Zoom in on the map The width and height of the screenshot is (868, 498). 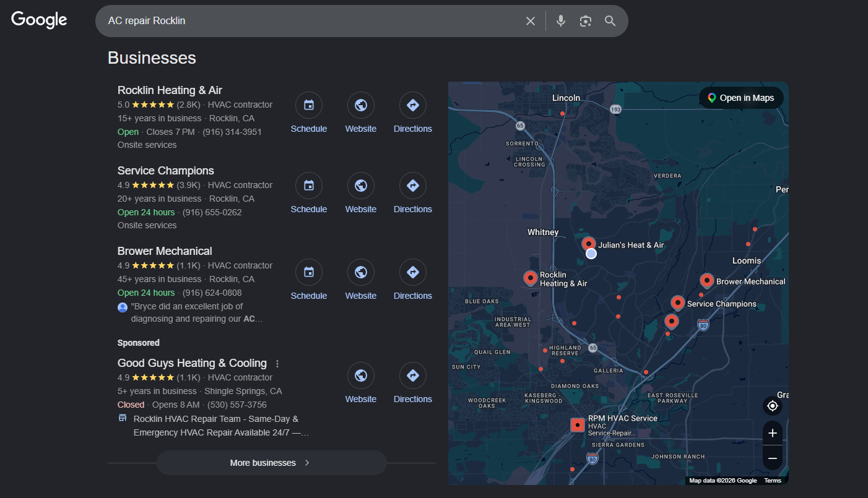[x=773, y=433]
